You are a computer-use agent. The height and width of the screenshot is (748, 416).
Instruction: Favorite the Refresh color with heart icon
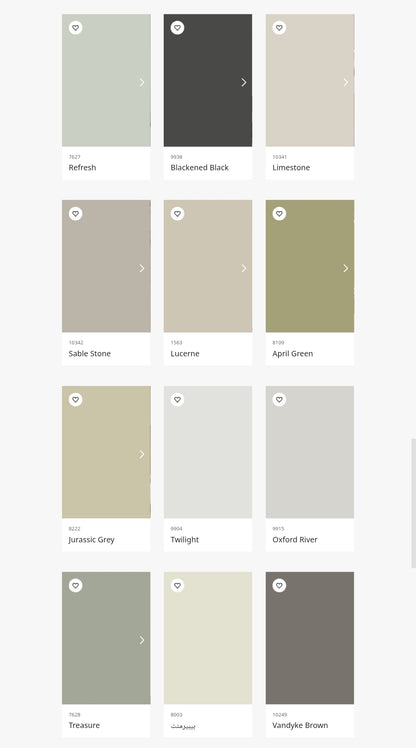coord(75,28)
